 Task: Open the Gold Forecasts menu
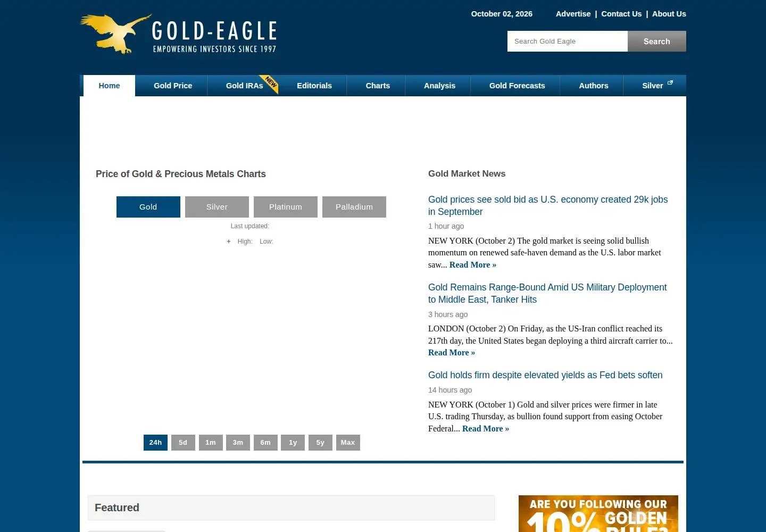click(x=517, y=86)
